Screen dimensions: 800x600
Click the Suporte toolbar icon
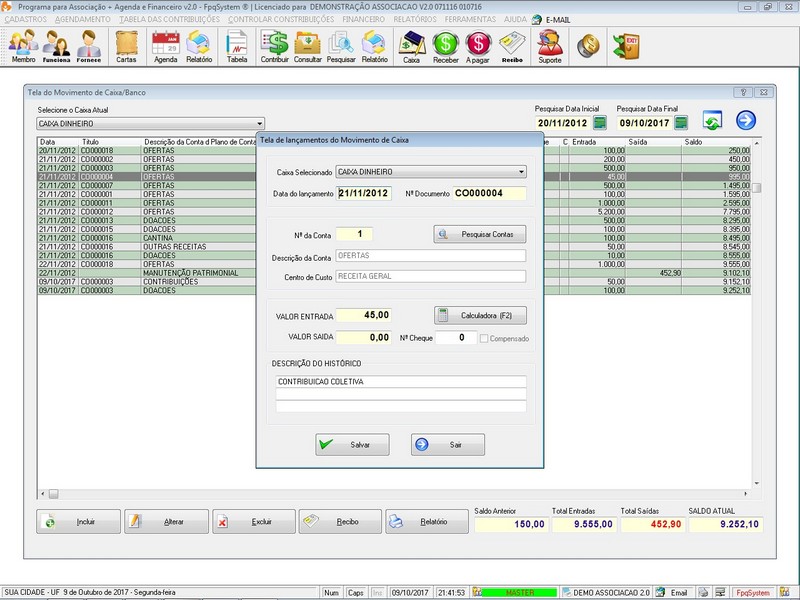pyautogui.click(x=549, y=46)
